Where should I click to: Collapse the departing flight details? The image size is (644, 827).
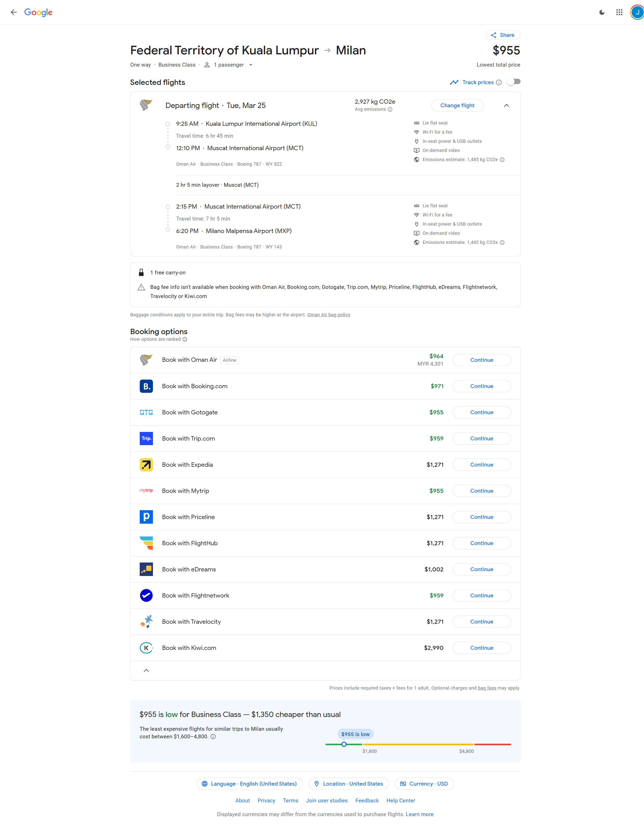506,105
